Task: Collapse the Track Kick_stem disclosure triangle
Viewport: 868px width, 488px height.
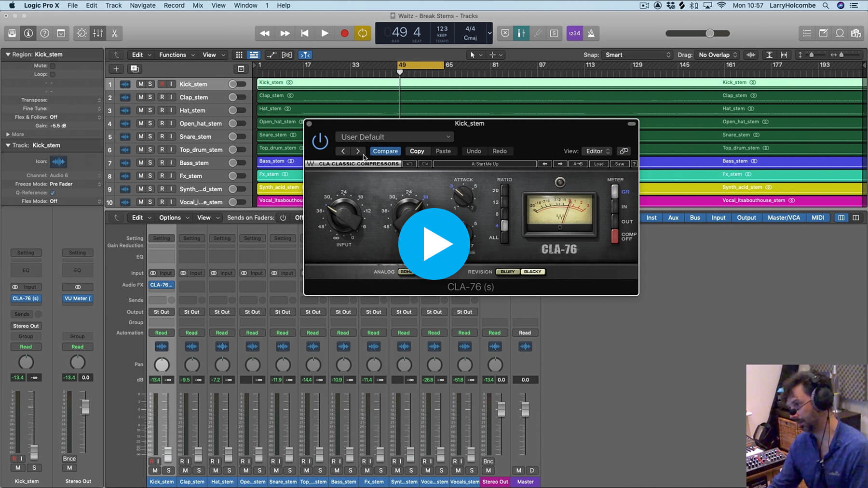Action: [8, 145]
